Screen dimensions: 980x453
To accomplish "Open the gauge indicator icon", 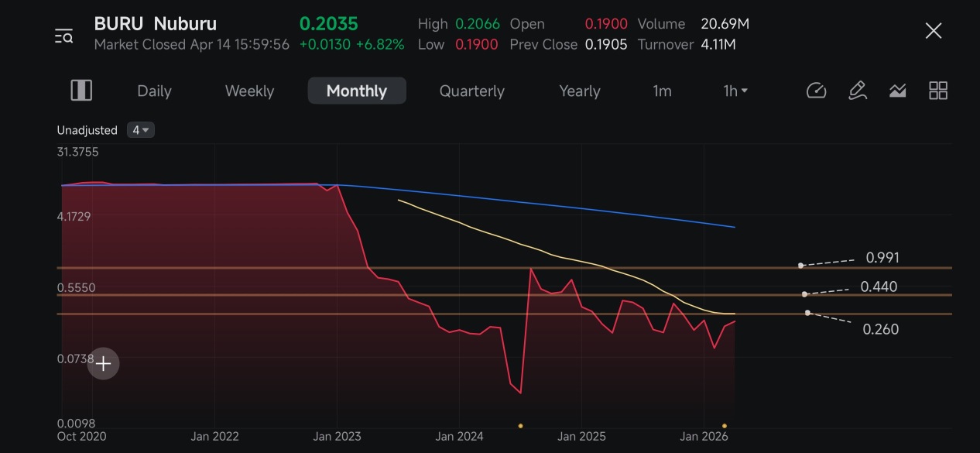I will point(817,91).
